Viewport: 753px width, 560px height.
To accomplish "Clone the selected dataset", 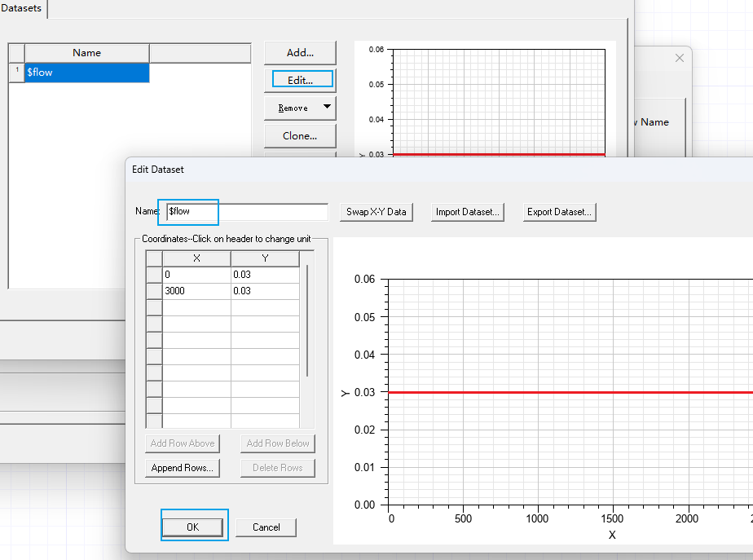I will point(300,136).
